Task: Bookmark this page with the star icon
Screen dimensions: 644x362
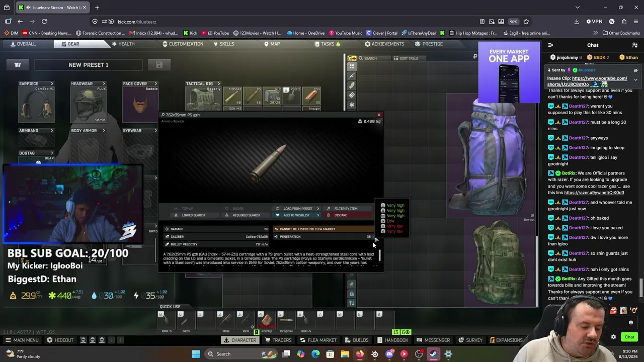Action: pos(526,22)
